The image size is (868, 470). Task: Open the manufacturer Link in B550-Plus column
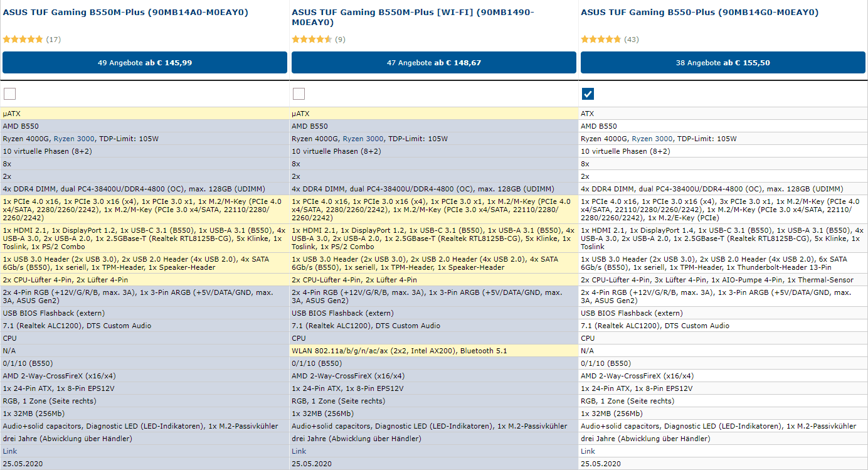pyautogui.click(x=588, y=451)
